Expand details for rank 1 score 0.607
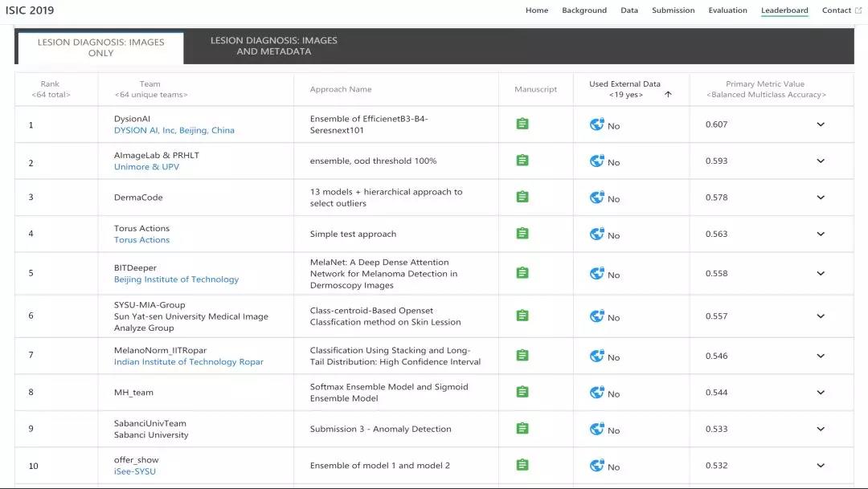 [x=821, y=124]
